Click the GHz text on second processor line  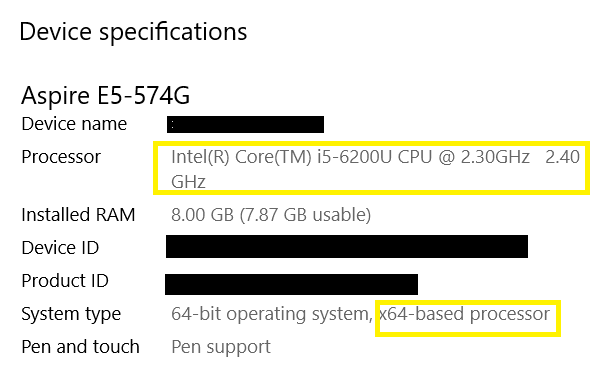click(x=188, y=182)
